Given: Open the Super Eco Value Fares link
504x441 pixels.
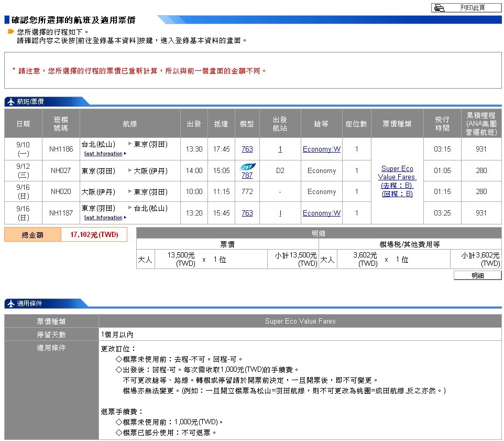Looking at the screenshot, I should [397, 173].
